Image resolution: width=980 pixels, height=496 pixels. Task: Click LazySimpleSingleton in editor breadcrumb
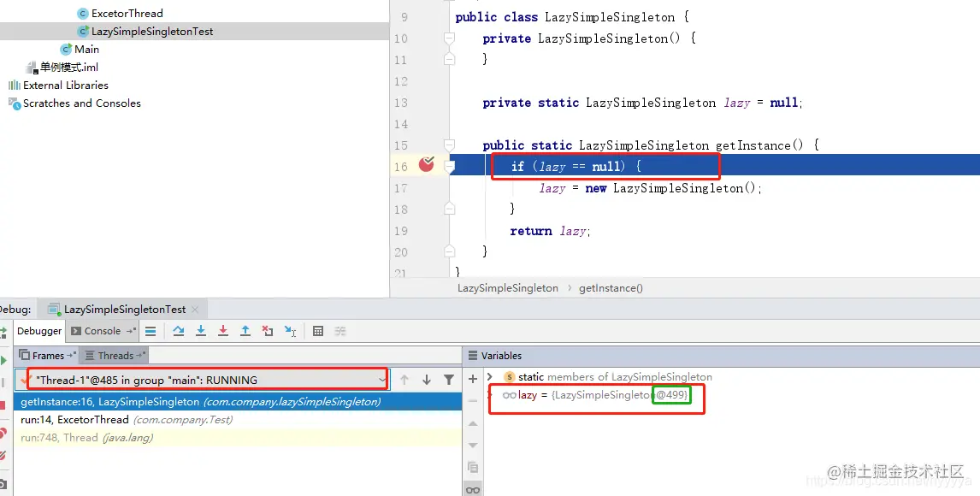pos(507,288)
